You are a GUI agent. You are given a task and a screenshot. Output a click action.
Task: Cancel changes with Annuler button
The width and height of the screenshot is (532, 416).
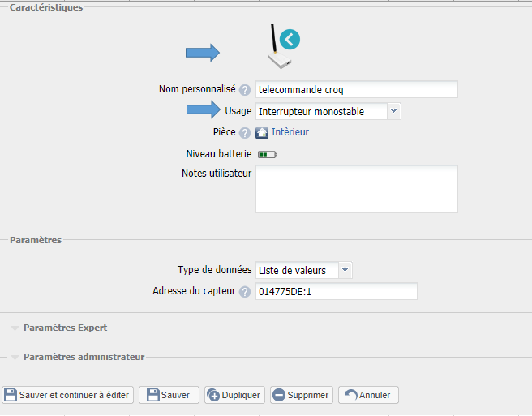click(x=367, y=395)
